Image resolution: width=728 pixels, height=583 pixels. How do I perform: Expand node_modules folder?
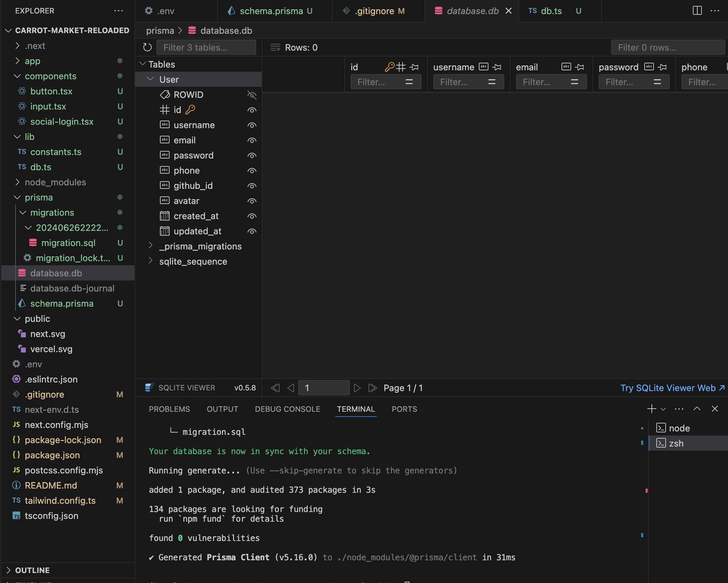(17, 182)
